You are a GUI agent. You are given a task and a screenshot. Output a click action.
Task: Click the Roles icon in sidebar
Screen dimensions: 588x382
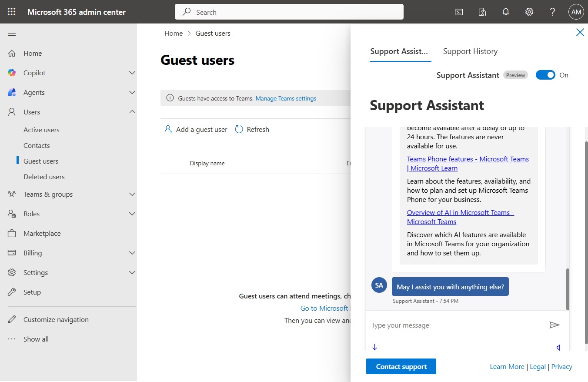[12, 214]
